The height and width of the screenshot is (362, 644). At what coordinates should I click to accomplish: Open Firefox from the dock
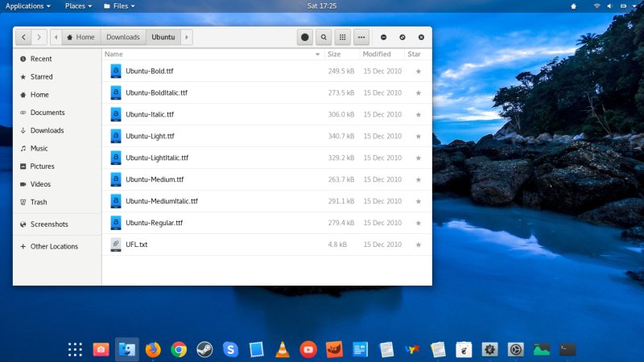tap(153, 349)
